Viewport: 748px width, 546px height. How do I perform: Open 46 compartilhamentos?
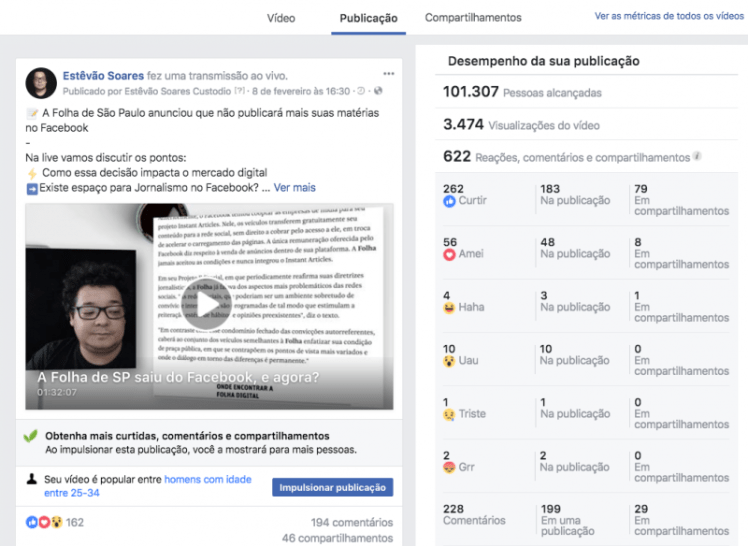point(337,538)
